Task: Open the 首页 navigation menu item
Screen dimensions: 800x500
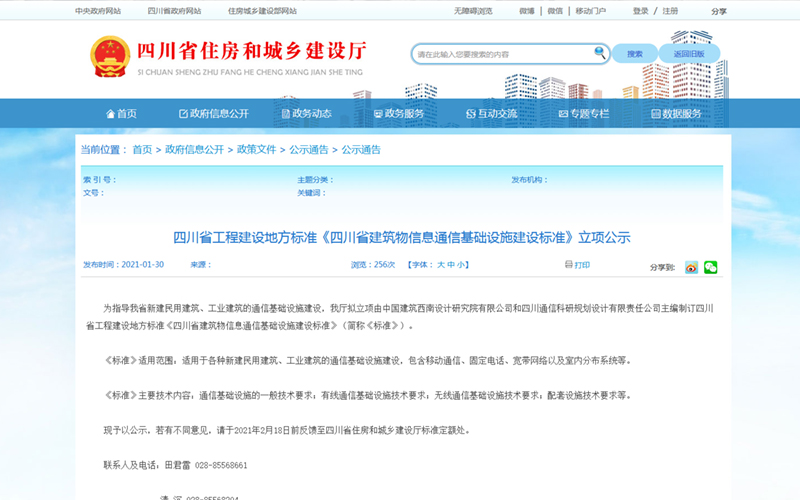Action: point(121,113)
